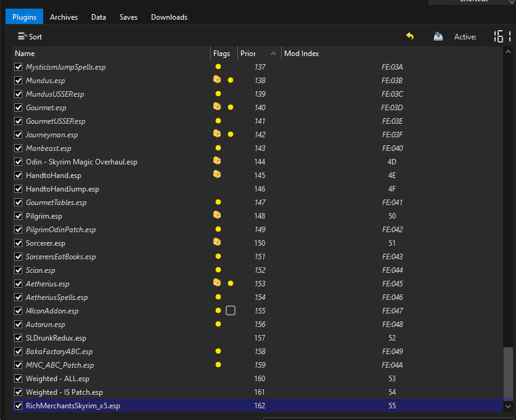This screenshot has width=516, height=420.
Task: Click the Priority column sort arrow
Action: [273, 53]
